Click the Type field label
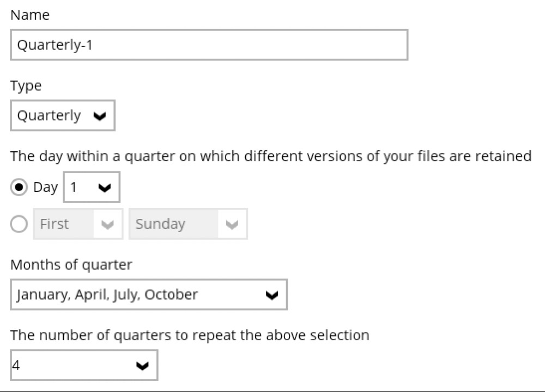Viewport: 545px width, 392px height. [26, 85]
